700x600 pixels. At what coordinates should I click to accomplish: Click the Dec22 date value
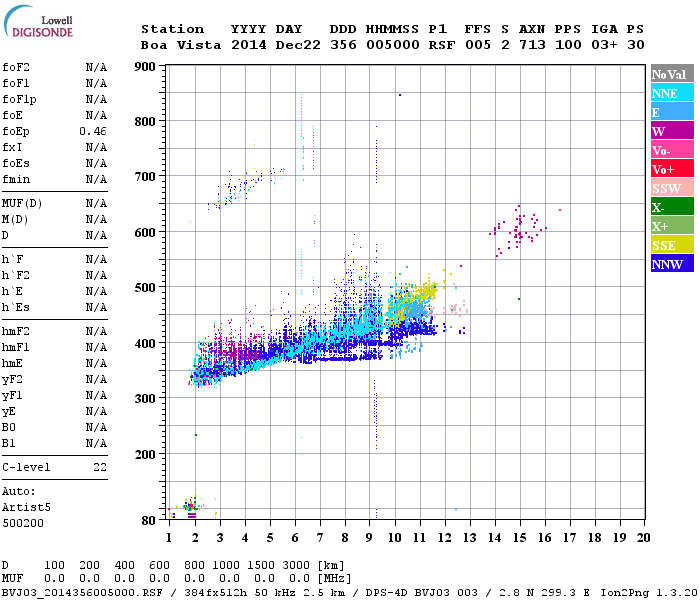298,45
